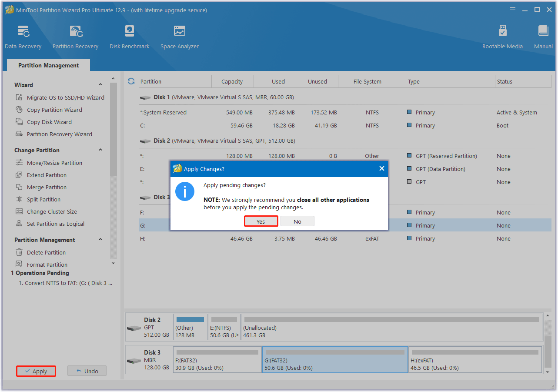
Task: Click sidebar scroll down arrow
Action: coord(114,263)
